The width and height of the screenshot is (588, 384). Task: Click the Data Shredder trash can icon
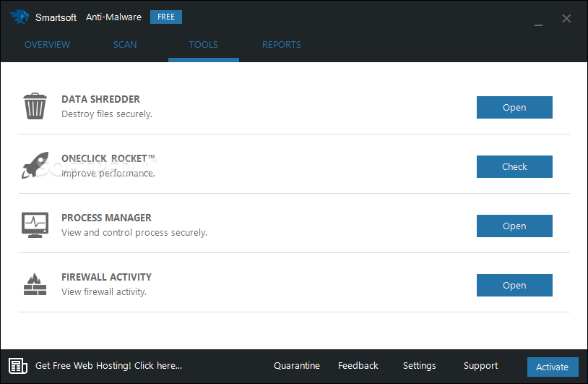coord(35,106)
